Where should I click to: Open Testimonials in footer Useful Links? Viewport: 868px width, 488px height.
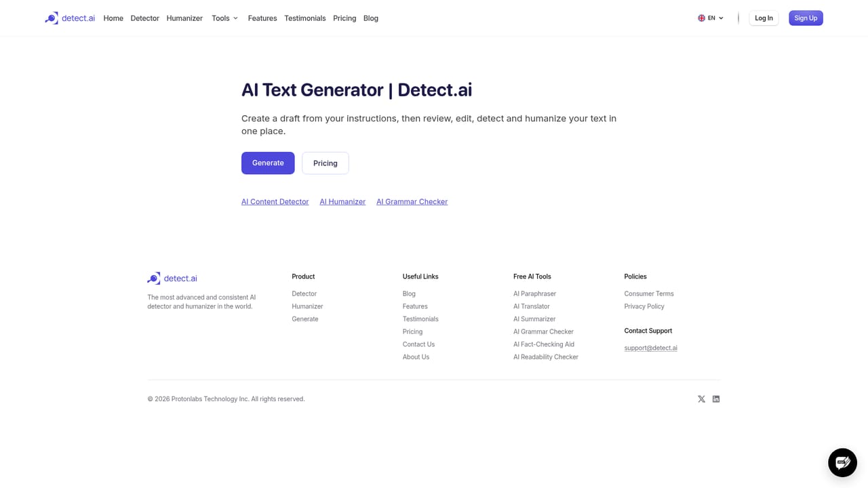[x=420, y=319]
